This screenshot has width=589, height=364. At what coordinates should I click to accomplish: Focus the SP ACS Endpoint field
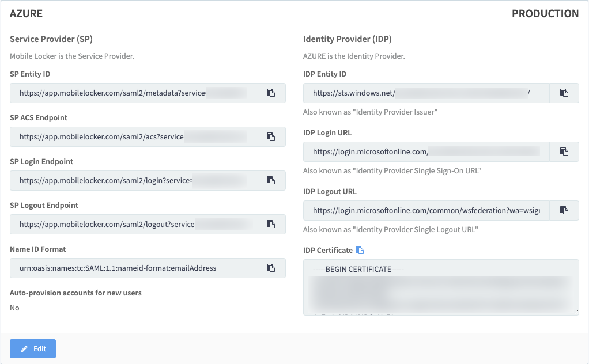coord(133,136)
